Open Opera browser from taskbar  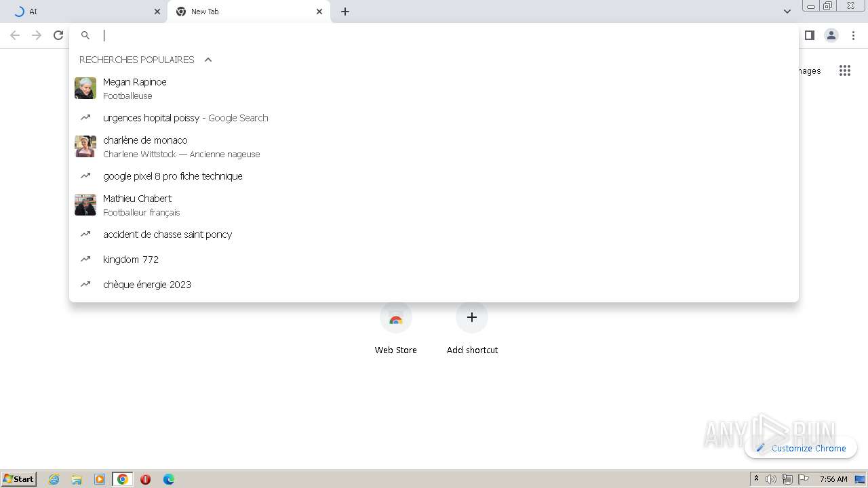pyautogui.click(x=145, y=479)
